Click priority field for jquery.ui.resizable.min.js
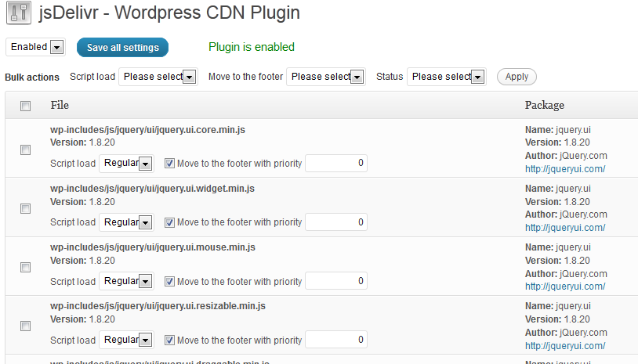Screen dimensions: 638x364 pyautogui.click(x=336, y=340)
